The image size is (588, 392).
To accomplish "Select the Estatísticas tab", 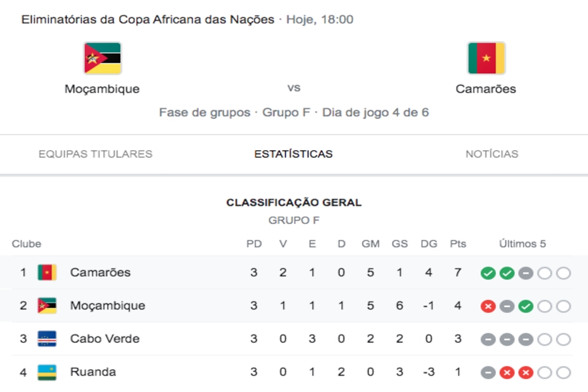I will (x=293, y=154).
